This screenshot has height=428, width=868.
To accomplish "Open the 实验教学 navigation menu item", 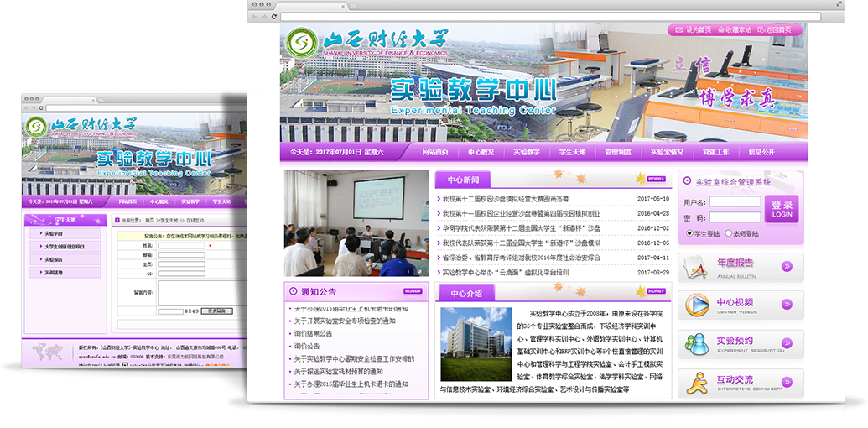I will click(x=527, y=152).
